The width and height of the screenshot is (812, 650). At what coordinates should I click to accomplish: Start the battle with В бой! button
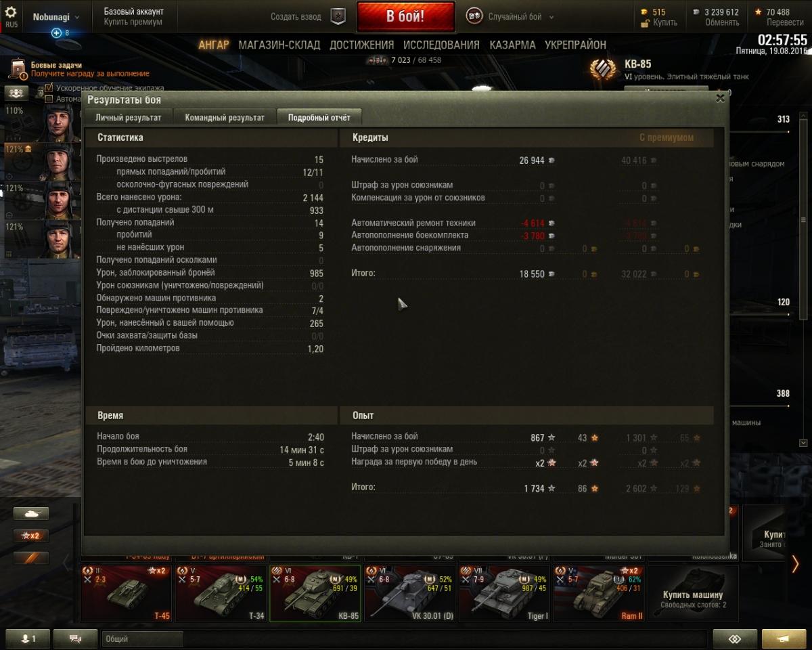click(x=405, y=17)
